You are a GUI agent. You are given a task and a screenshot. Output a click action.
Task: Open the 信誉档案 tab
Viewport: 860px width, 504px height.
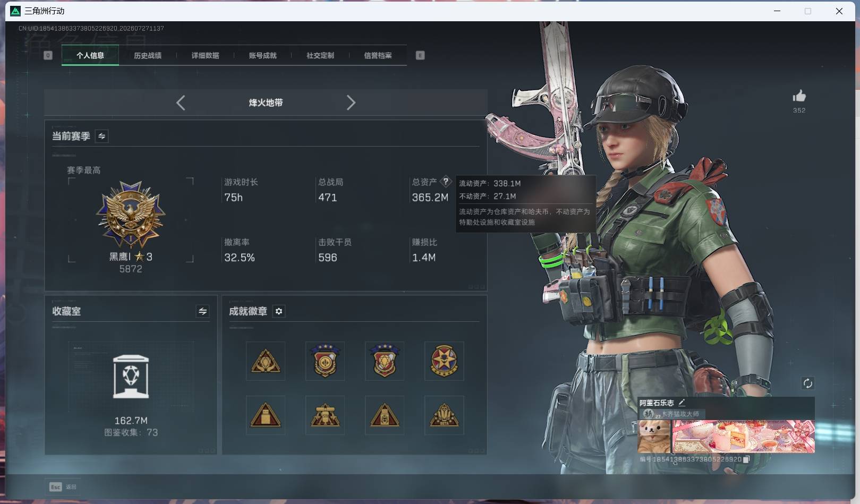(x=378, y=55)
